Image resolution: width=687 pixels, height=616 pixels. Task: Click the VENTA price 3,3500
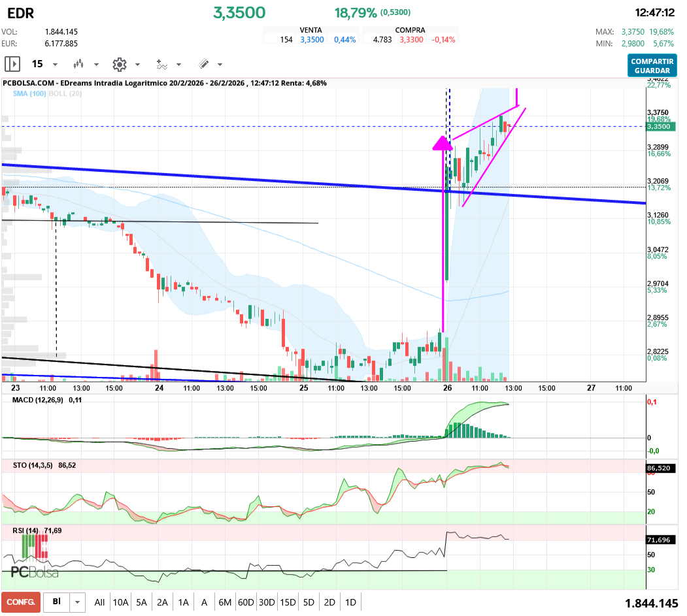pyautogui.click(x=312, y=40)
